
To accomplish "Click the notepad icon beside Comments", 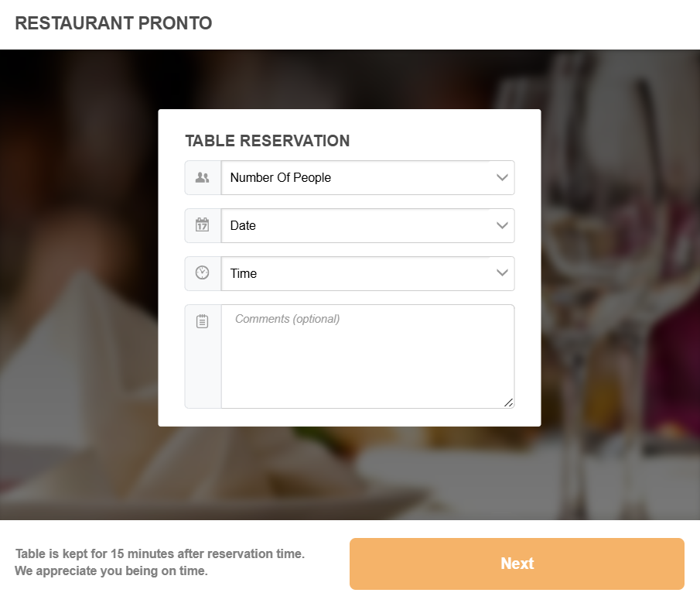I will coord(203,321).
